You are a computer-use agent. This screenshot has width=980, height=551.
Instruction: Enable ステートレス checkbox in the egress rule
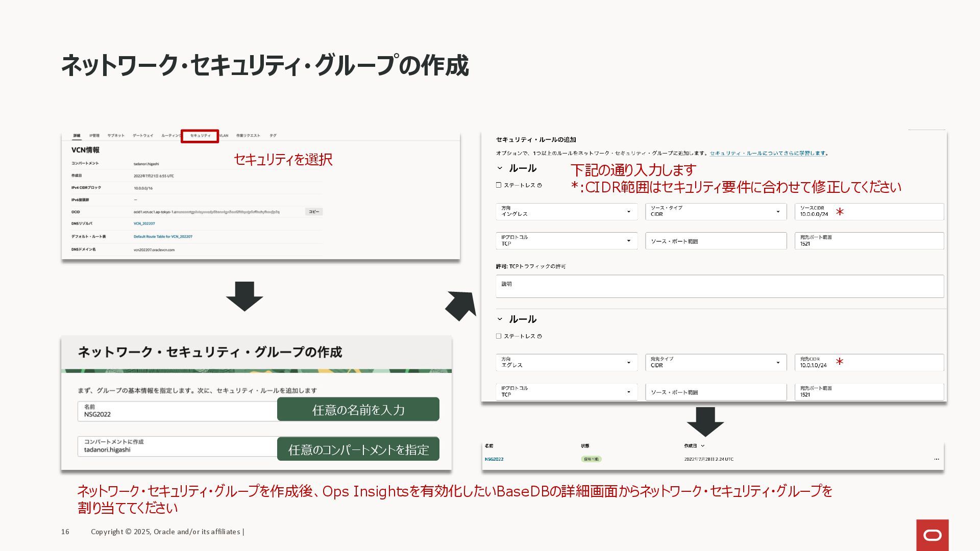[x=499, y=336]
